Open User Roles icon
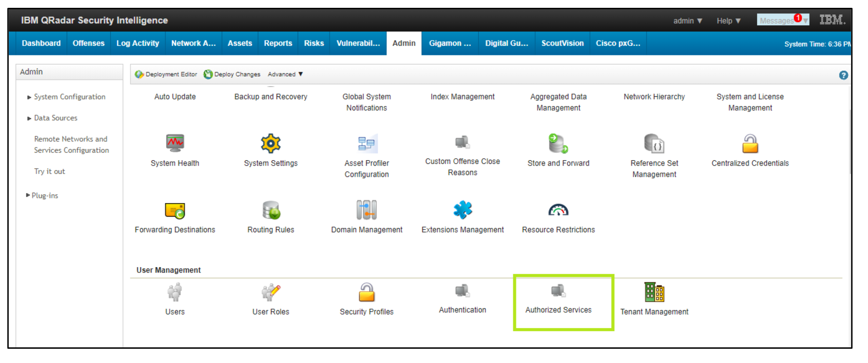 coord(270,292)
